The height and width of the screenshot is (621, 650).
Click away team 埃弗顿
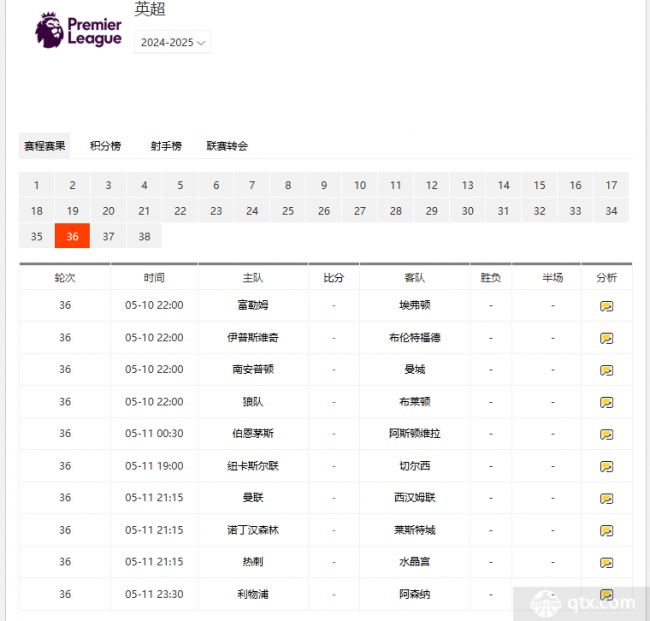coord(415,305)
